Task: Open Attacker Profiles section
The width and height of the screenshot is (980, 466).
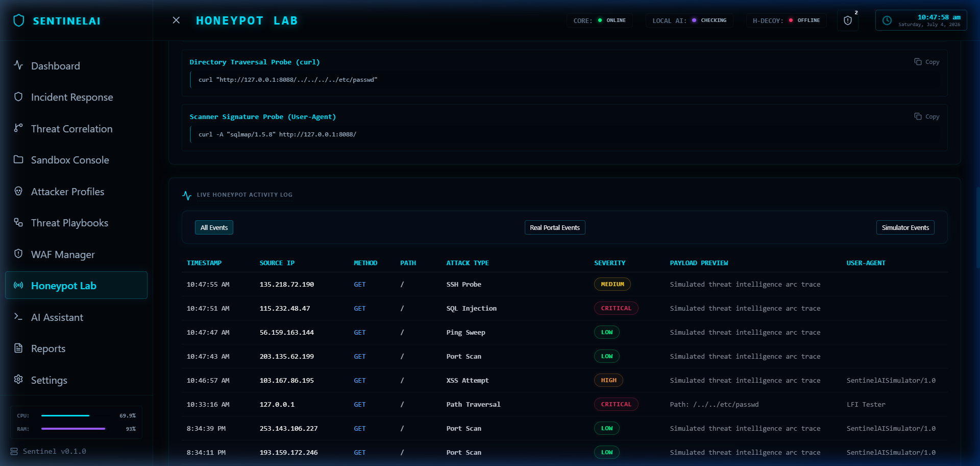Action: pos(77,191)
